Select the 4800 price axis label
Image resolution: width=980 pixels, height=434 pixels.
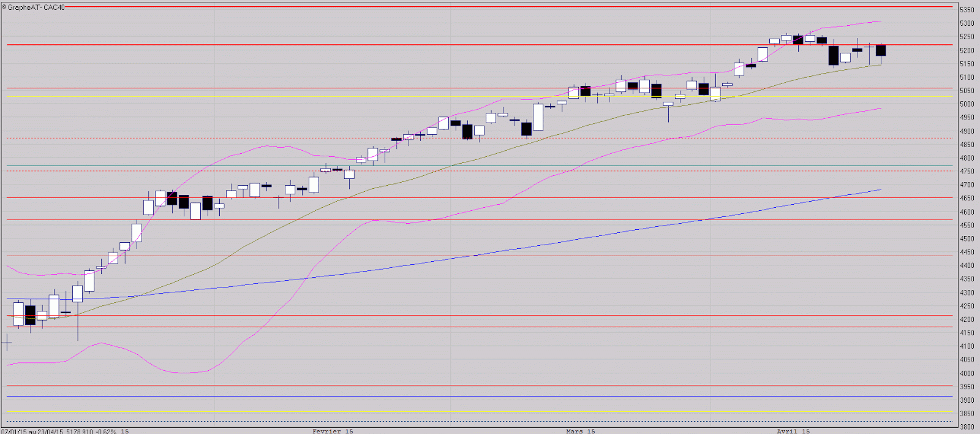click(967, 158)
